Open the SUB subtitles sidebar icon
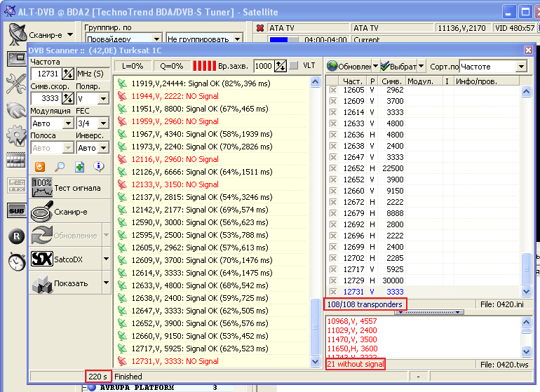This screenshot has height=392, width=540. point(17,210)
